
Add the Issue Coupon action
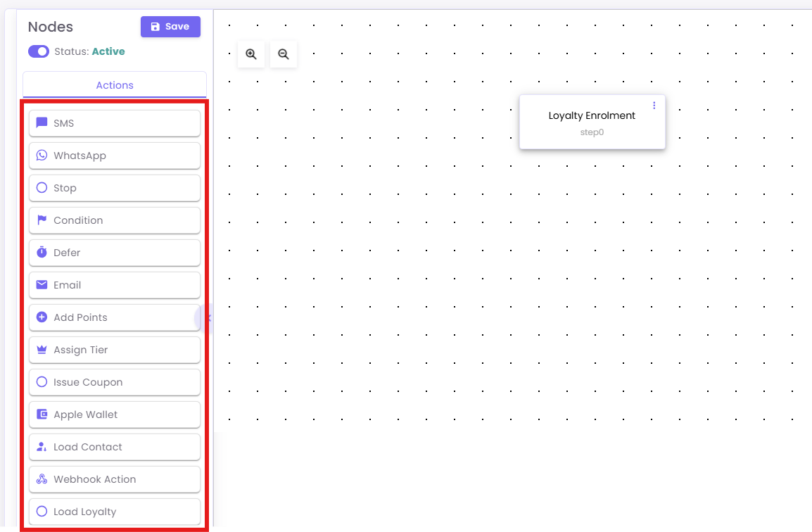pos(115,382)
